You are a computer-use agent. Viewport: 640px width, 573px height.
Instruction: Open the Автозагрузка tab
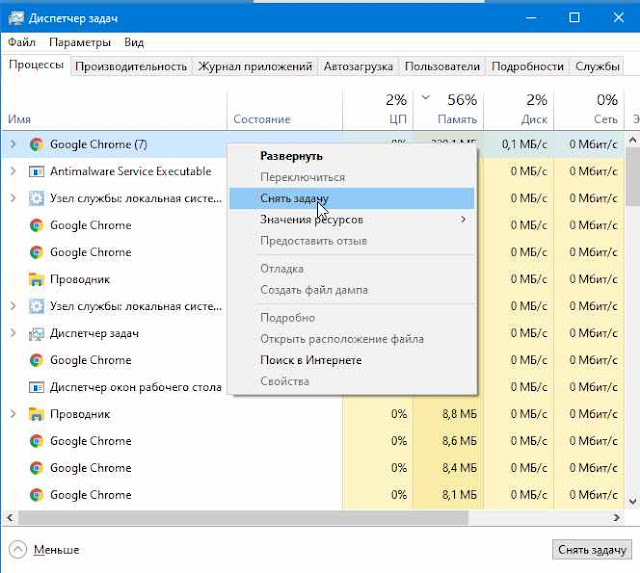coord(358,67)
